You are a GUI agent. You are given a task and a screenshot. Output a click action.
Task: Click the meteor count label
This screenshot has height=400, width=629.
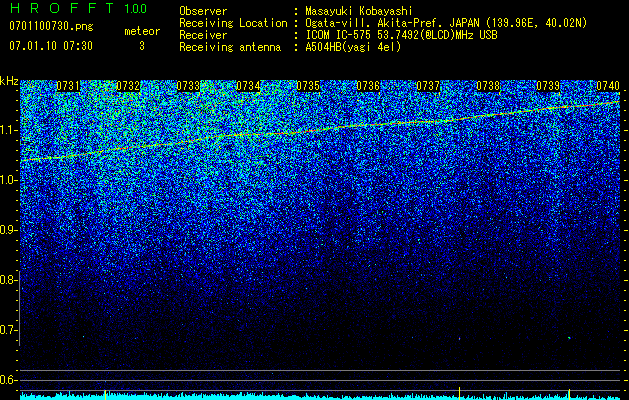pyautogui.click(x=142, y=31)
